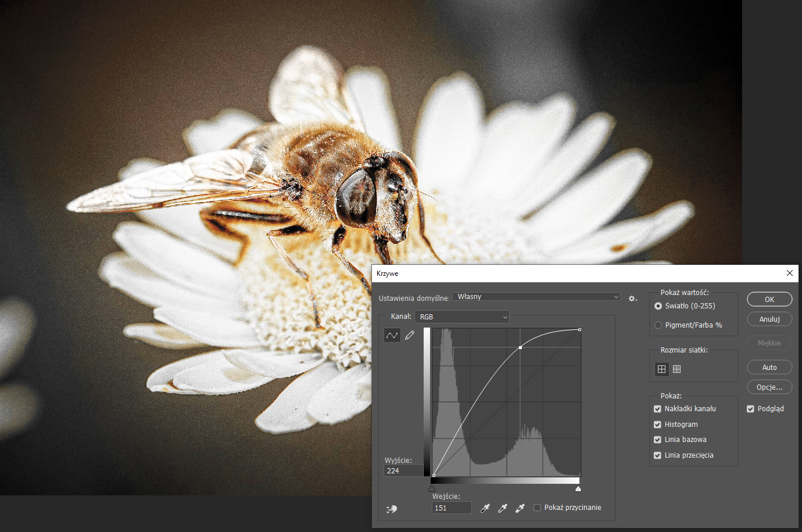Image resolution: width=802 pixels, height=532 pixels.
Task: Enable Pokaż przycinanie checkbox
Action: click(538, 508)
